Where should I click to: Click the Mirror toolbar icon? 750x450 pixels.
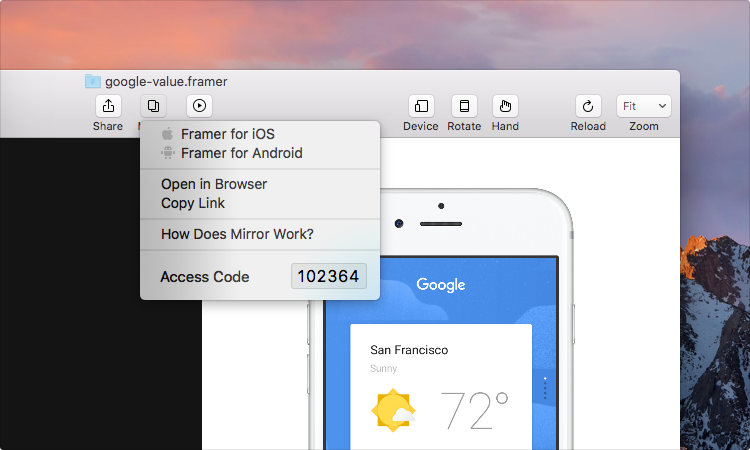click(x=154, y=106)
